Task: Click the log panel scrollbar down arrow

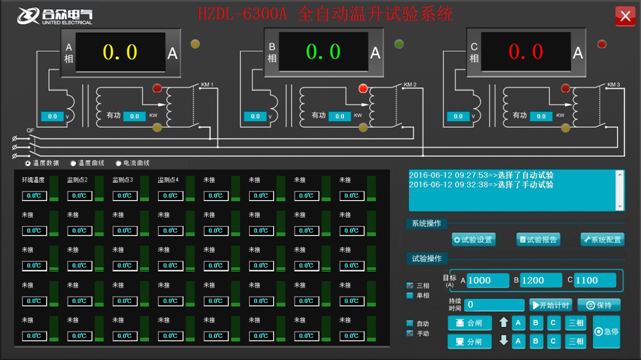Action: click(x=620, y=207)
